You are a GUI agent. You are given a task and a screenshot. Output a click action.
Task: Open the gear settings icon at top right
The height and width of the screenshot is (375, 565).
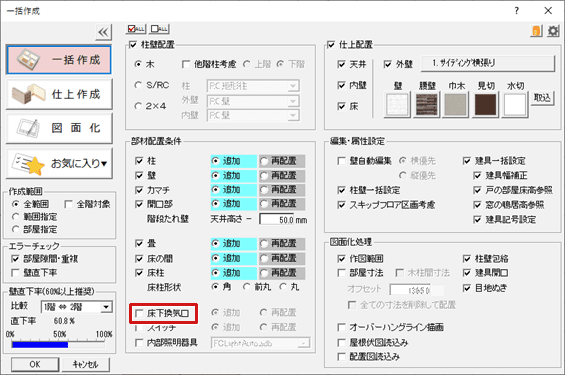coord(553,31)
